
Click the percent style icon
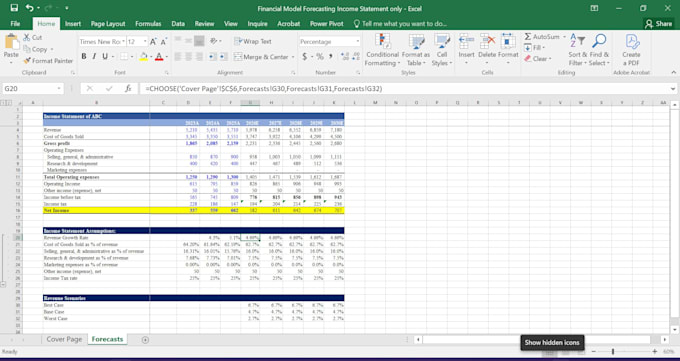click(320, 56)
